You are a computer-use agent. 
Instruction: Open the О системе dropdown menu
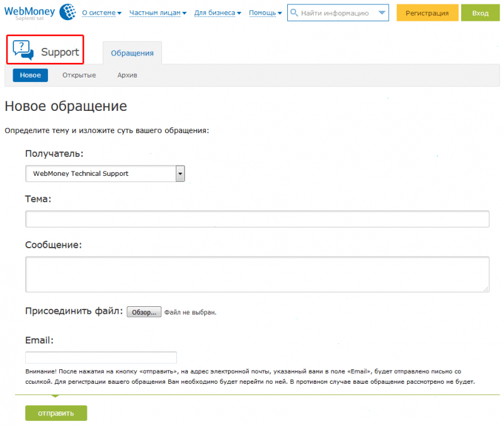tap(101, 13)
